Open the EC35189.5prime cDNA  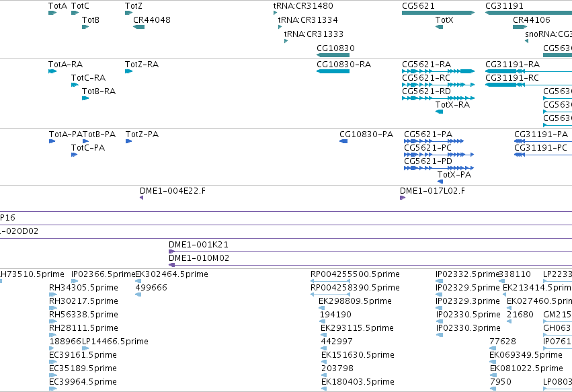point(53,375)
